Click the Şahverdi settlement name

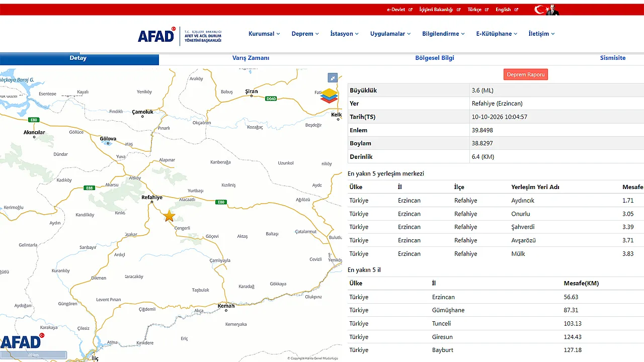pyautogui.click(x=523, y=227)
